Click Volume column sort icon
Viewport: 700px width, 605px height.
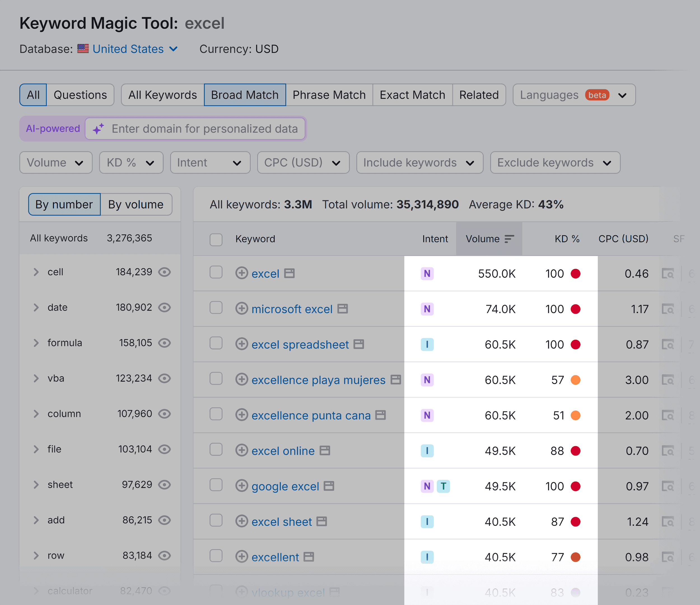pyautogui.click(x=509, y=239)
